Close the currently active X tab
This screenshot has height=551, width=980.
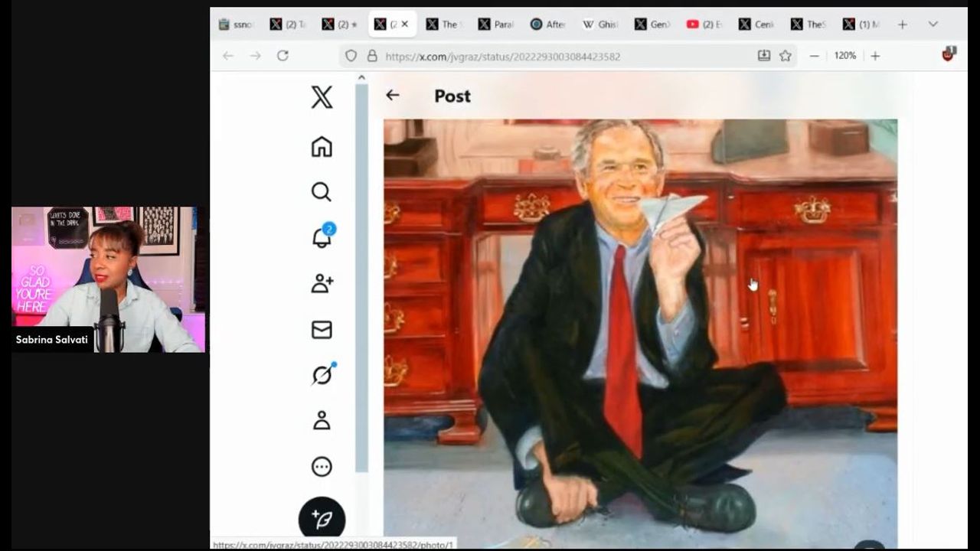tap(405, 24)
